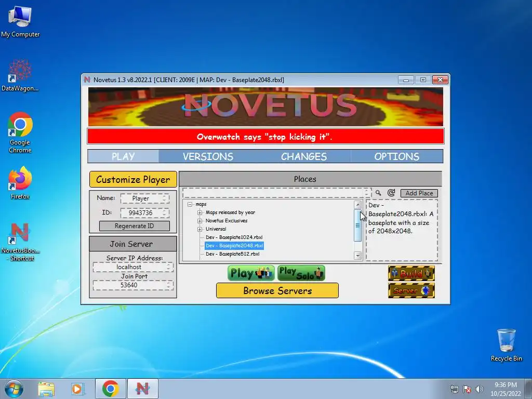Click the volume speaker tray icon
532x399 pixels.
pos(479,389)
